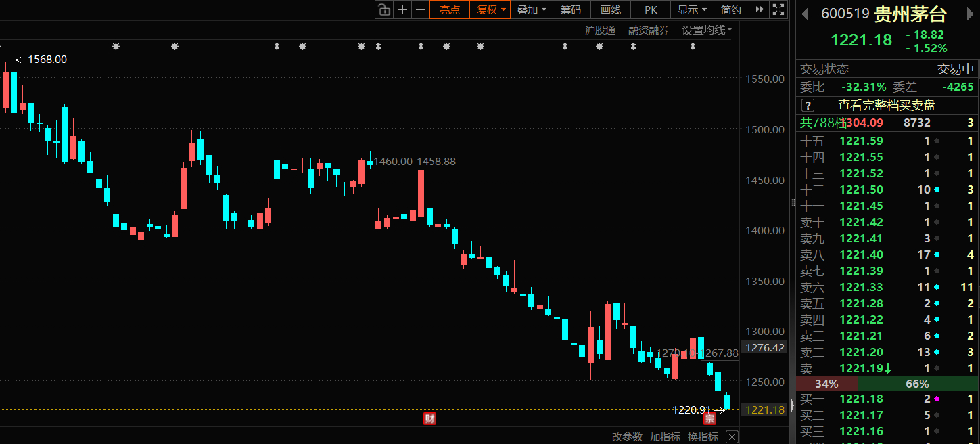This screenshot has height=444, width=980.
Task: Select the 买一 1221.18 bid row
Action: click(x=887, y=399)
